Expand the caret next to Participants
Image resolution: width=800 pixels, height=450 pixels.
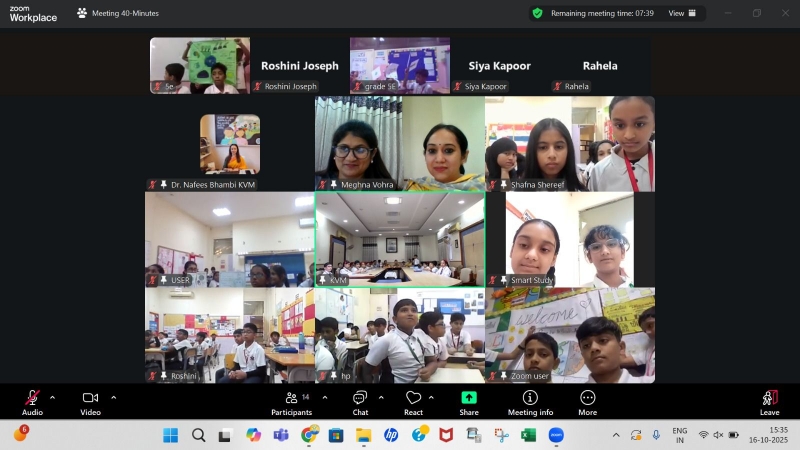click(322, 397)
